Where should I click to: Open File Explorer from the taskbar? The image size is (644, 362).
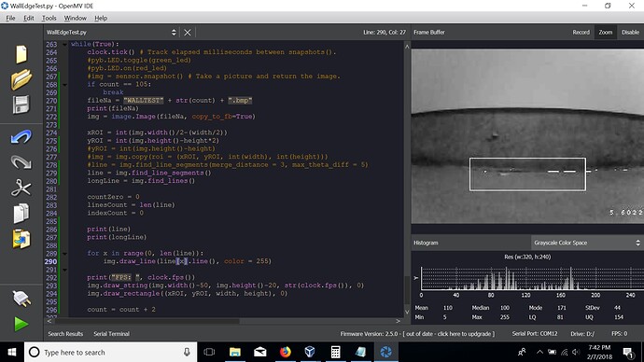[235, 352]
